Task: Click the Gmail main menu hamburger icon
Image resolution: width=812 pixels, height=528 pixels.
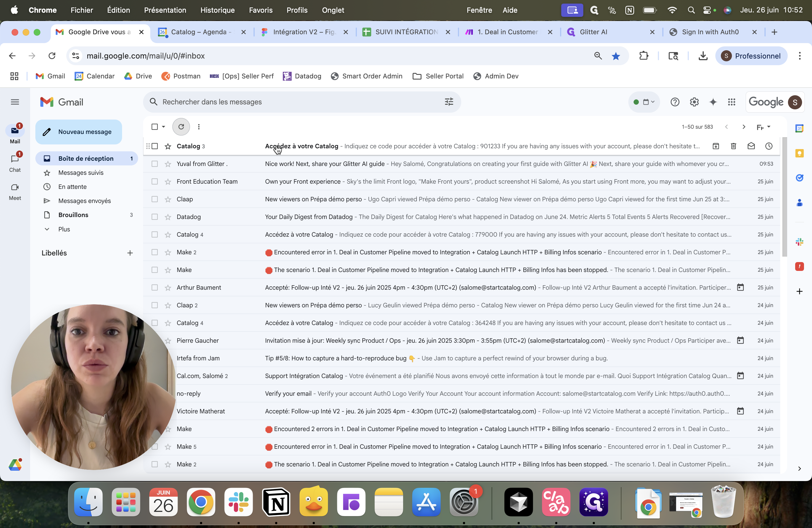Action: tap(15, 102)
